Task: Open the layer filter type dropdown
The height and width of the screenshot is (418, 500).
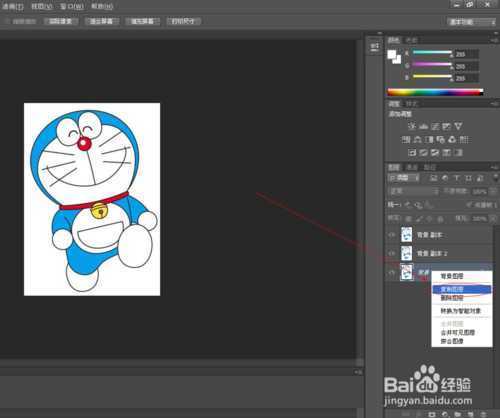Action: point(403,178)
